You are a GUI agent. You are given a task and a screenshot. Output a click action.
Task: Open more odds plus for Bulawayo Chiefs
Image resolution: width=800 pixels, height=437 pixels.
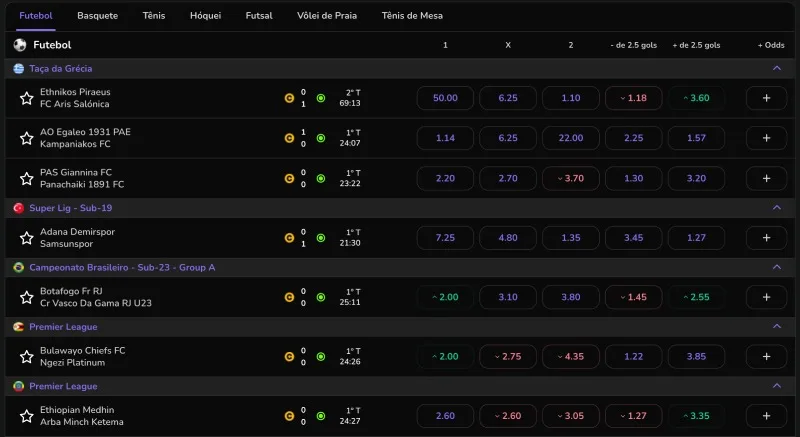(x=766, y=356)
